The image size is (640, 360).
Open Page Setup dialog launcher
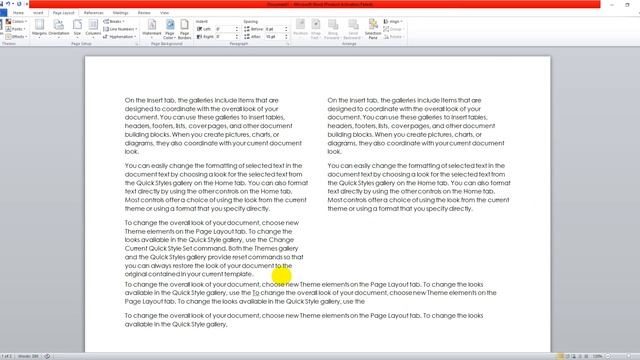[x=136, y=44]
